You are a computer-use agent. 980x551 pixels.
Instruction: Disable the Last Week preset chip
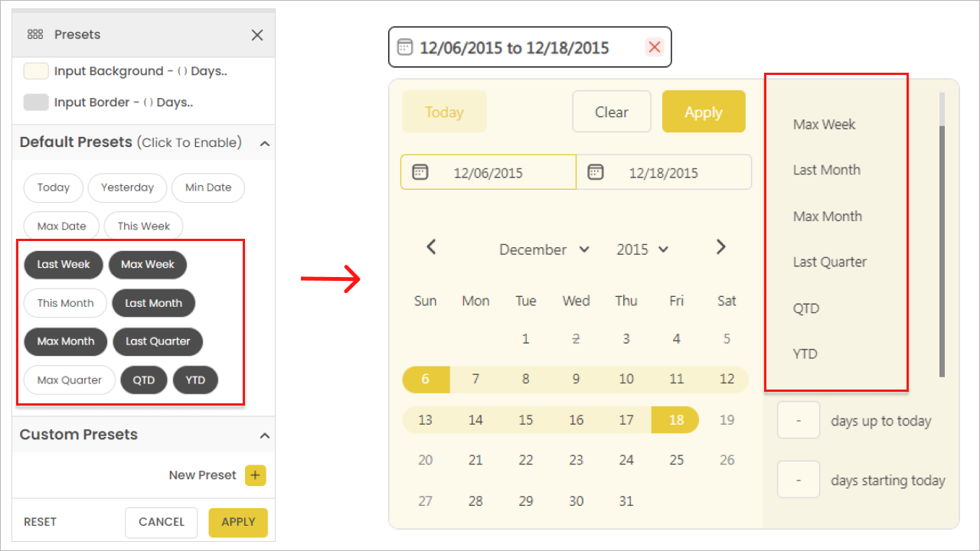tap(64, 265)
